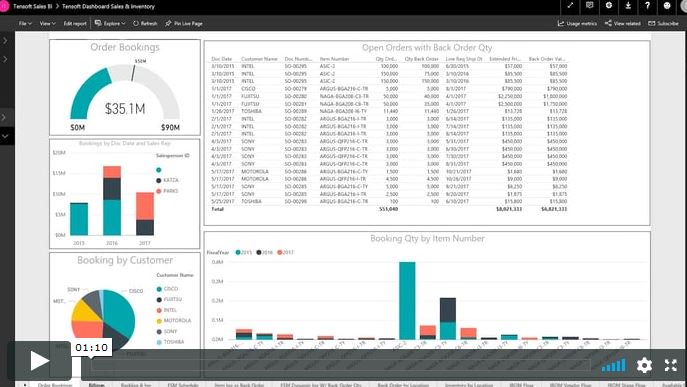Open the IBOM Stage Flow tab
The image size is (687, 387).
(627, 385)
